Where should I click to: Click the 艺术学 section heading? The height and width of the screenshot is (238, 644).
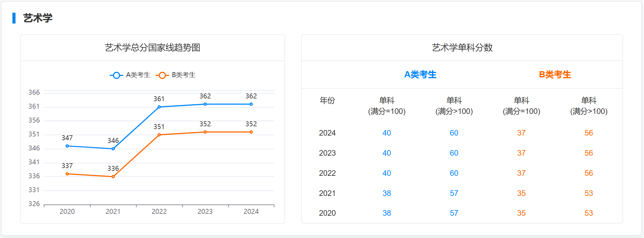click(x=38, y=18)
